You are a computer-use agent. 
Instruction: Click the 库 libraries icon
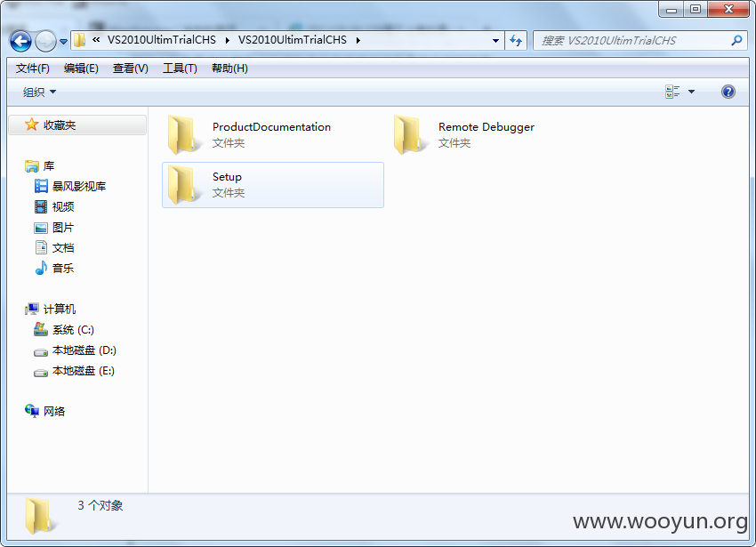[32, 166]
